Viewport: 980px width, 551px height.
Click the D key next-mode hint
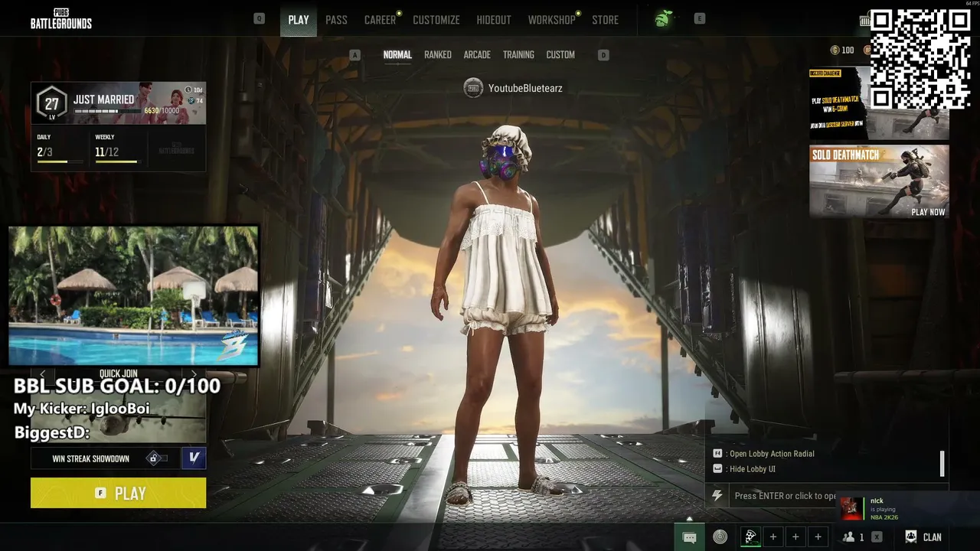(x=603, y=55)
